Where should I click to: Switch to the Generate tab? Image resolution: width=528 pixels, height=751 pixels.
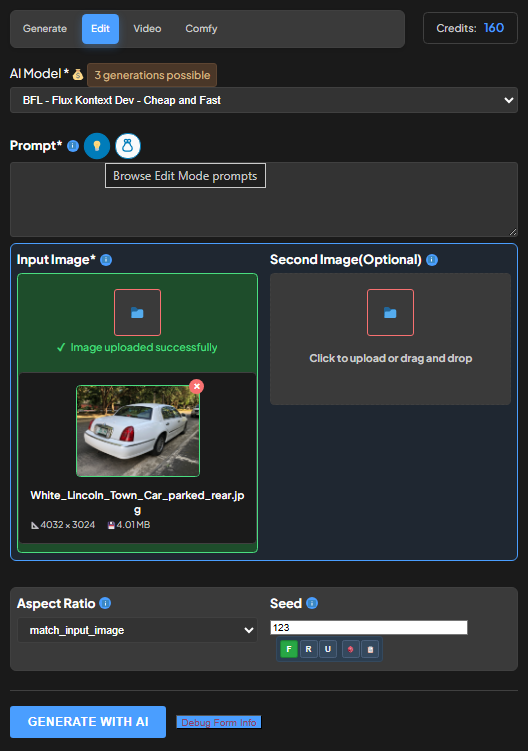point(45,29)
